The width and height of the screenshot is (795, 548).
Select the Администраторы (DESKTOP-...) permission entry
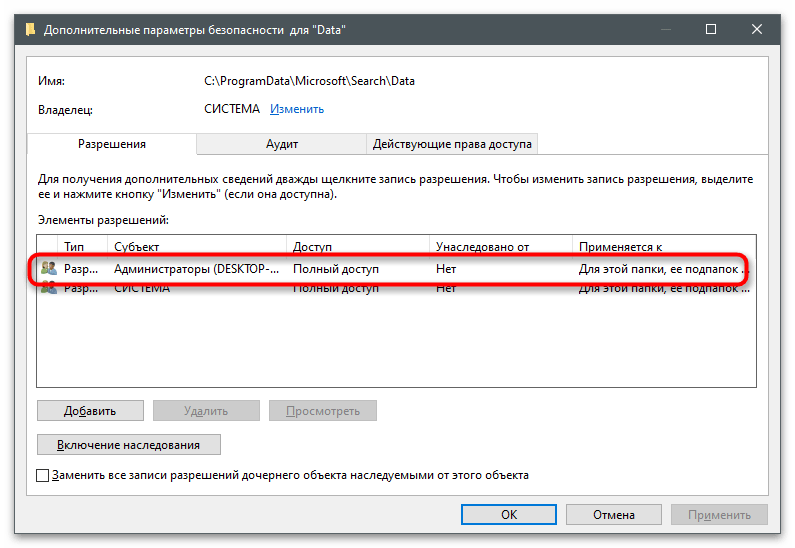click(395, 269)
